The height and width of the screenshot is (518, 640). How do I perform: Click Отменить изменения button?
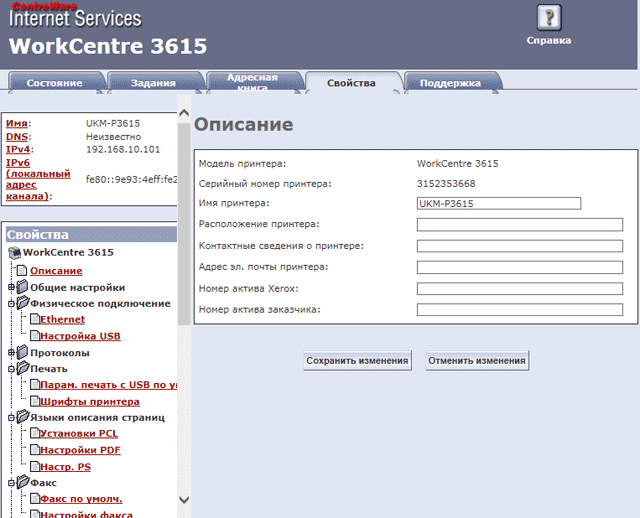point(477,360)
